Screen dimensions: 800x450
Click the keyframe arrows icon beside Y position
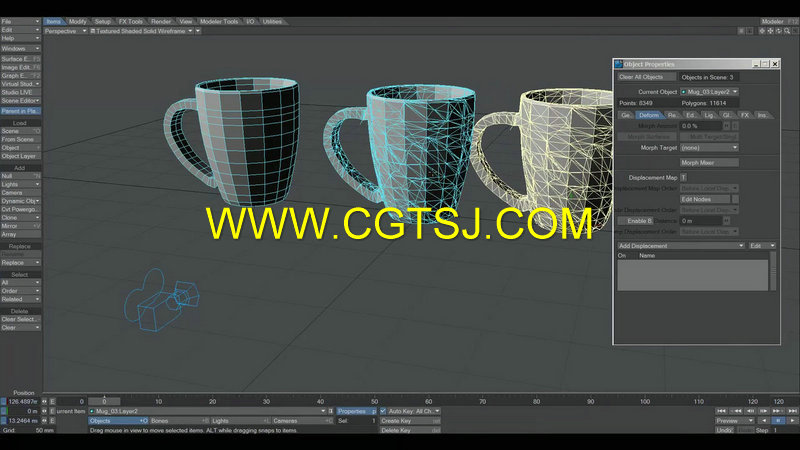click(x=44, y=411)
